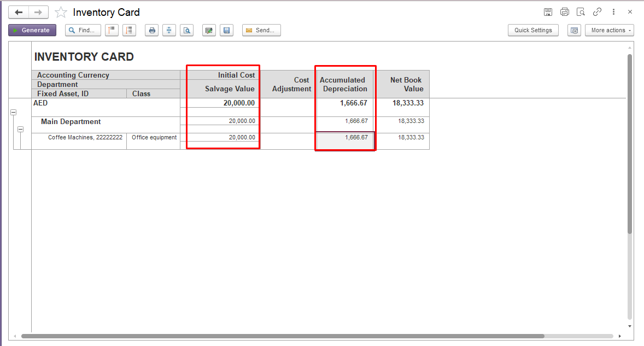
Task: Add Inventory Card to favorites with star
Action: tap(61, 13)
